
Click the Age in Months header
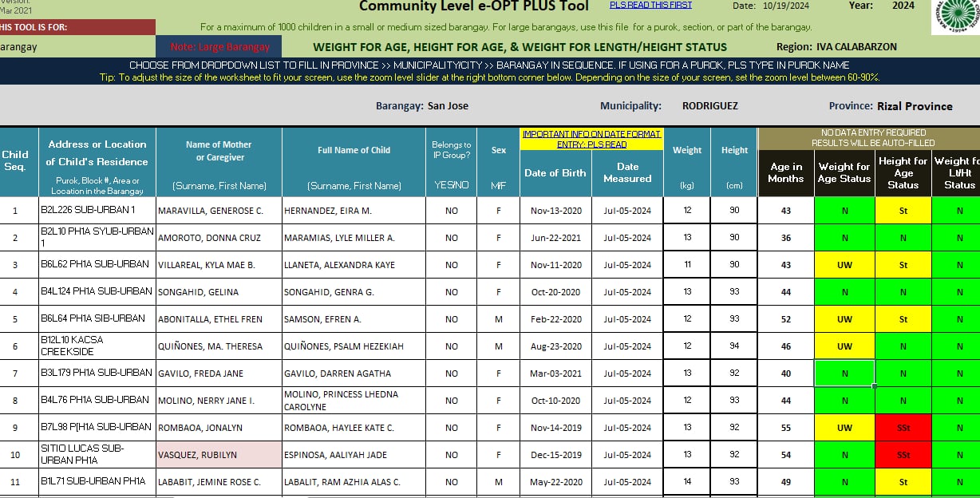coord(786,172)
